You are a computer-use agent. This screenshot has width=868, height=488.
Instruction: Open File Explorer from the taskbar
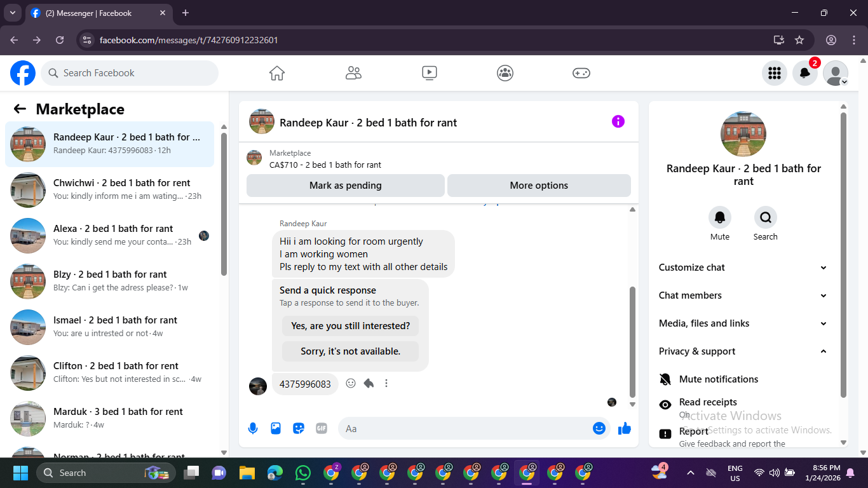click(x=247, y=473)
